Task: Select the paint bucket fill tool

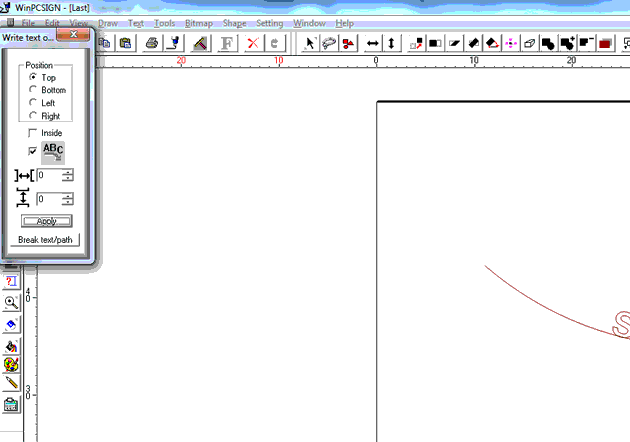Action: coord(11,344)
